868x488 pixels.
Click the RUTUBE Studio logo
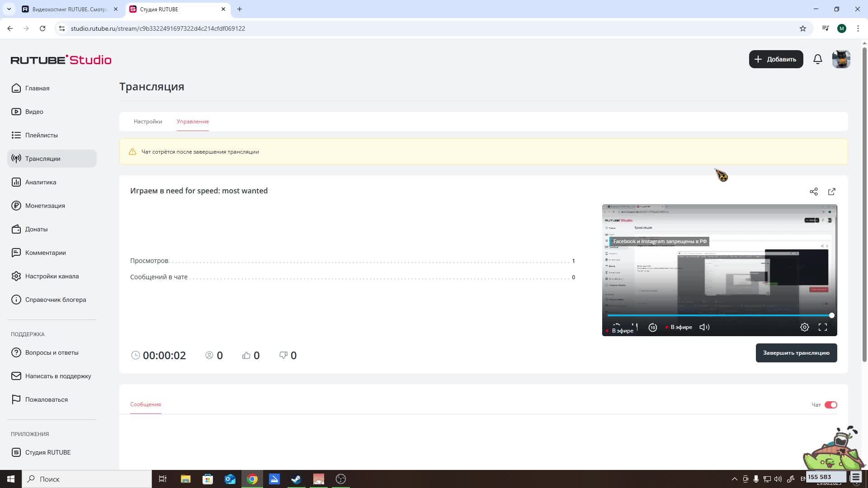(x=61, y=60)
